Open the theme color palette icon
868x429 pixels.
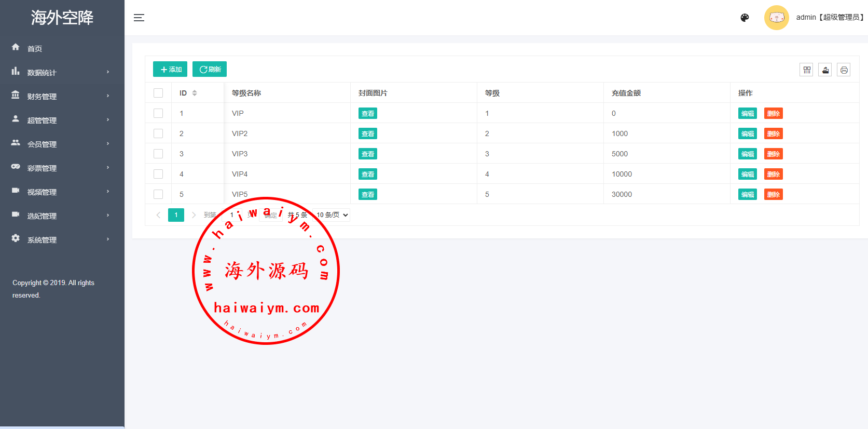pos(745,18)
